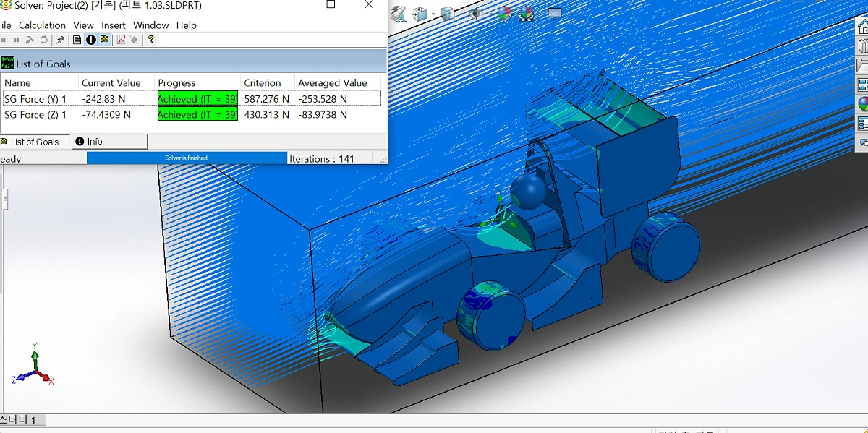868x433 pixels.
Task: Click the Display Style box icon
Action: point(448,14)
